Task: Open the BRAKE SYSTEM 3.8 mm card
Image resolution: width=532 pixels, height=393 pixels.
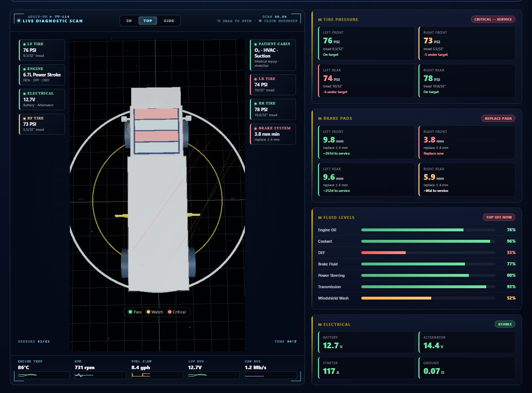Action: pos(273,134)
